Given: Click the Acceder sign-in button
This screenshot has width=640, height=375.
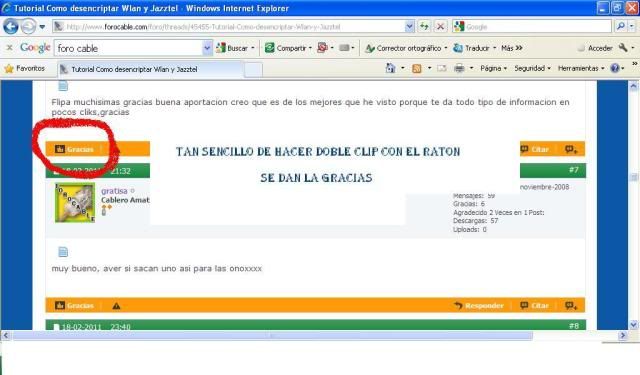Looking at the screenshot, I should [x=595, y=48].
